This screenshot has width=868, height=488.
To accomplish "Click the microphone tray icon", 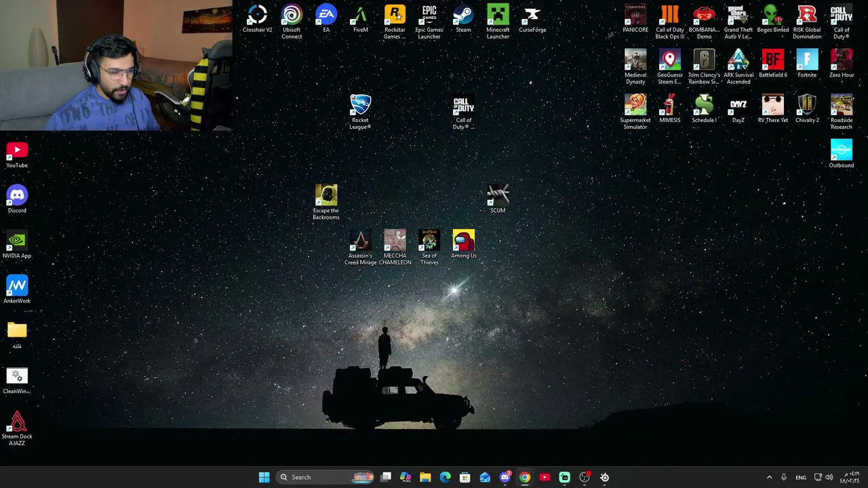I will [784, 477].
